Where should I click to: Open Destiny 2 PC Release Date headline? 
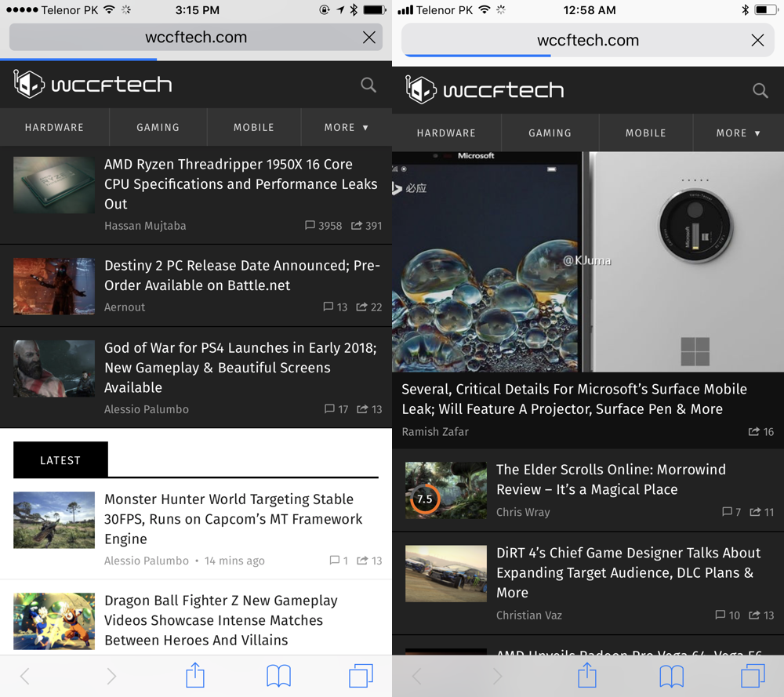[x=242, y=275]
